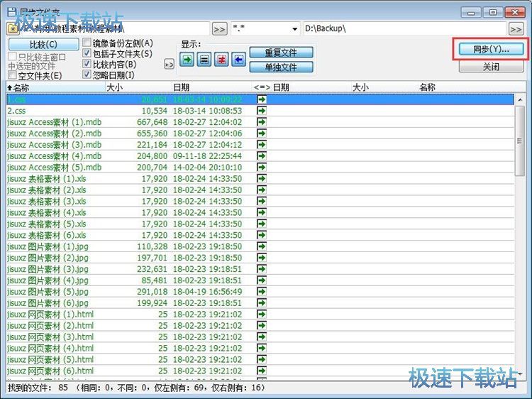The width and height of the screenshot is (532, 399).
Task: Toggle 镜像备份左侧(A) checkbox
Action: coord(87,43)
